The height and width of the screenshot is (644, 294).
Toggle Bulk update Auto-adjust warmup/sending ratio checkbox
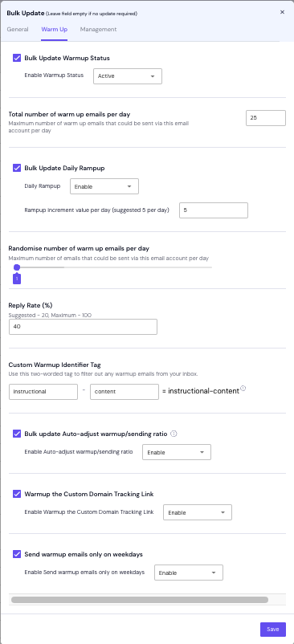(17, 434)
